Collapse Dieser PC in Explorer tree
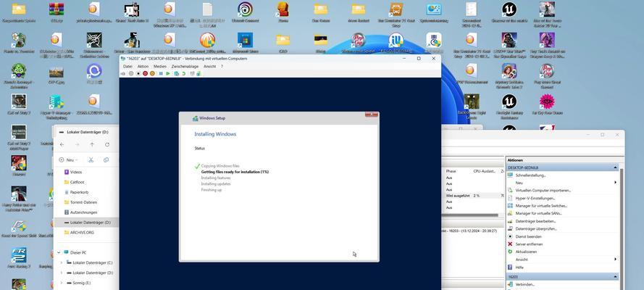 coord(59,252)
